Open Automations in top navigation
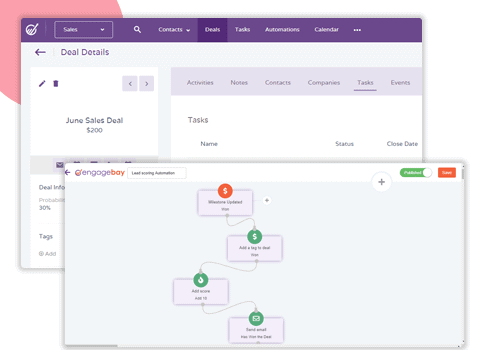 282,30
